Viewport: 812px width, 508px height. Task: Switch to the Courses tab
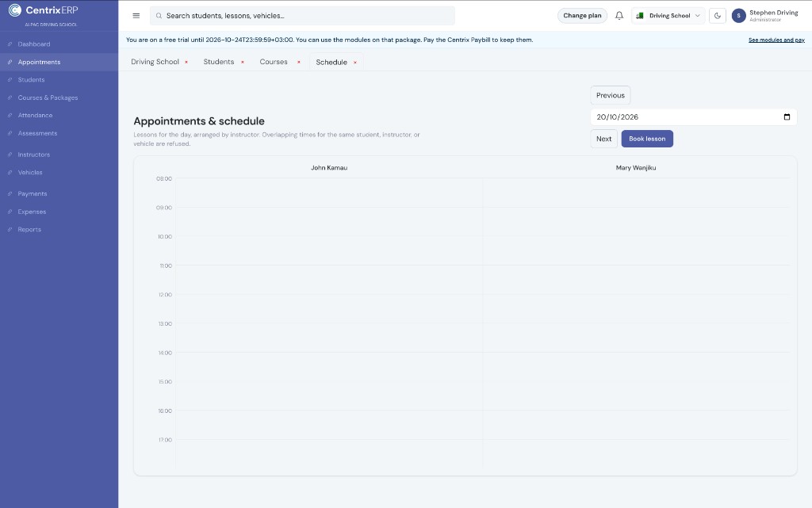click(x=274, y=62)
